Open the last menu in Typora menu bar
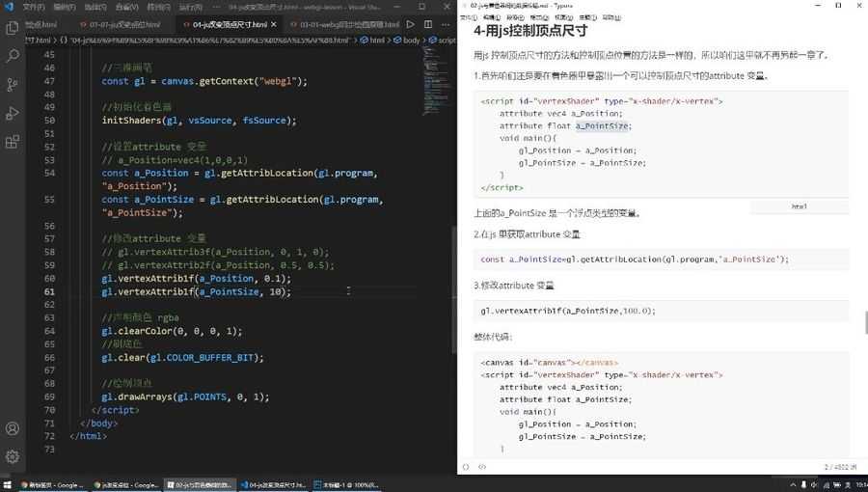868x492 pixels. (611, 17)
